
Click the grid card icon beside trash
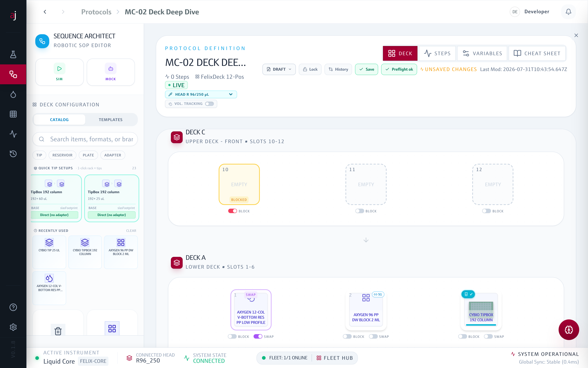(112, 329)
